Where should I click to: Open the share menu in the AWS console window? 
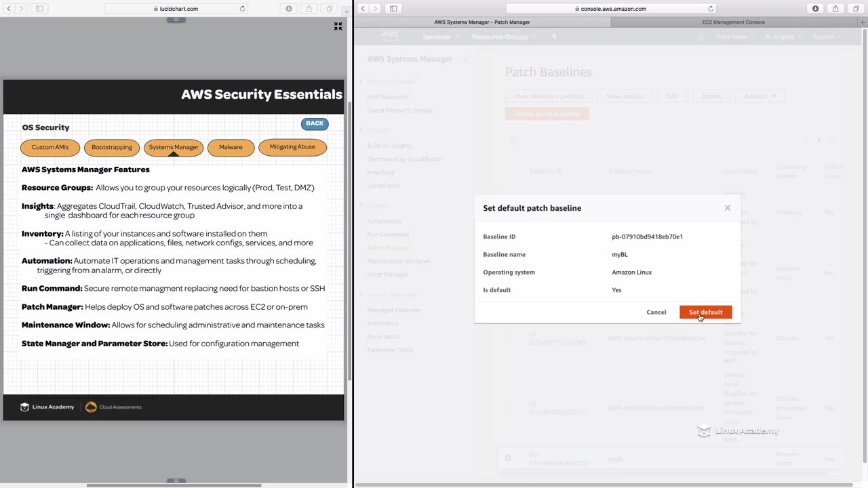tap(835, 9)
